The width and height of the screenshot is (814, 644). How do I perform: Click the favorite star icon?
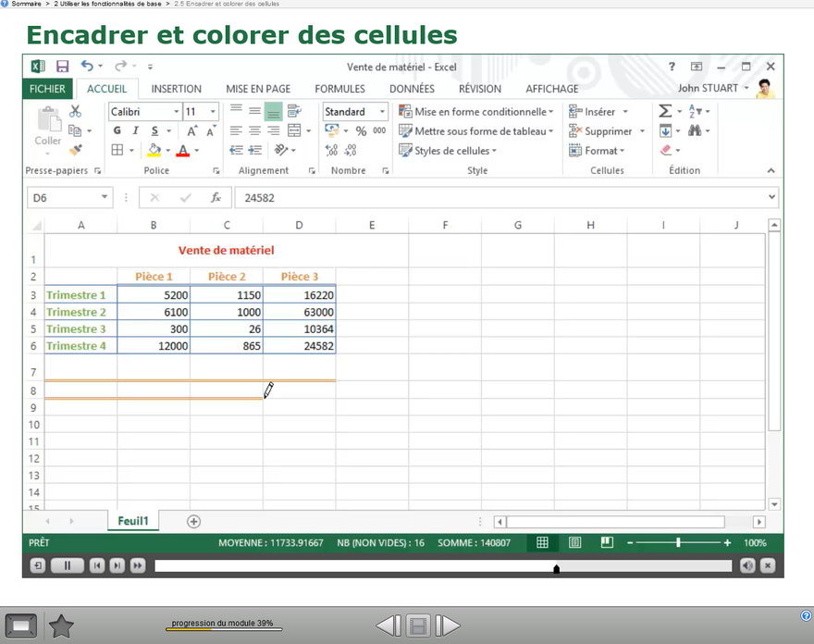coord(61,626)
